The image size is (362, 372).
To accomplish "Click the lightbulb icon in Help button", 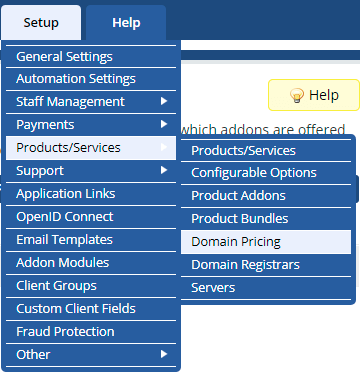I will coord(297,96).
